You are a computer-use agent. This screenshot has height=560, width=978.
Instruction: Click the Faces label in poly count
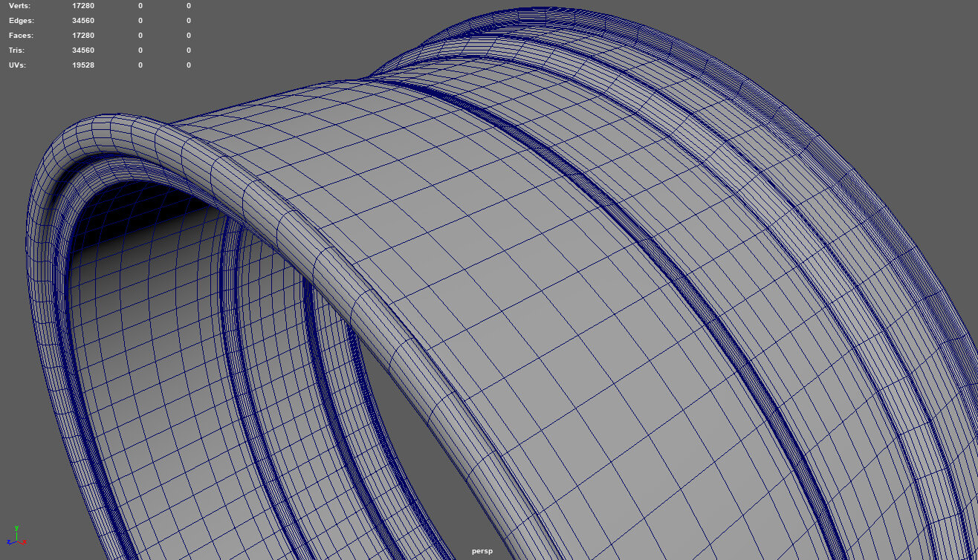click(x=21, y=36)
